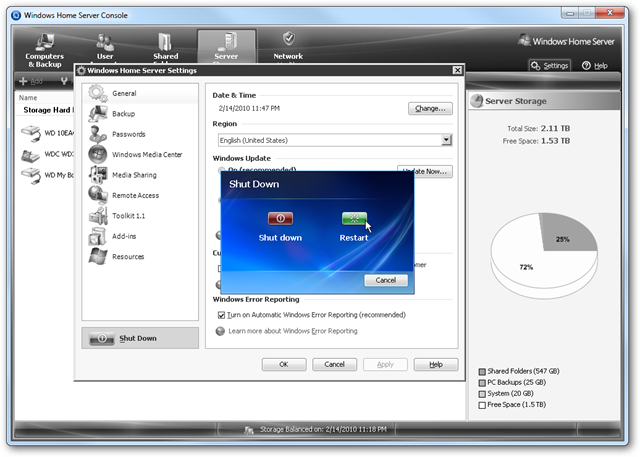Switch to the User Accounts tab
The height and width of the screenshot is (457, 640).
pyautogui.click(x=105, y=47)
